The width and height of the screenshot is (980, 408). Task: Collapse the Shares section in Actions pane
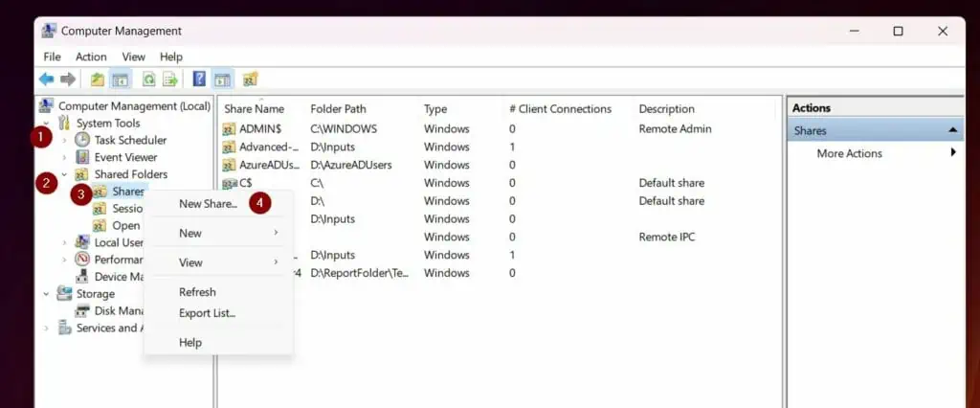[952, 130]
